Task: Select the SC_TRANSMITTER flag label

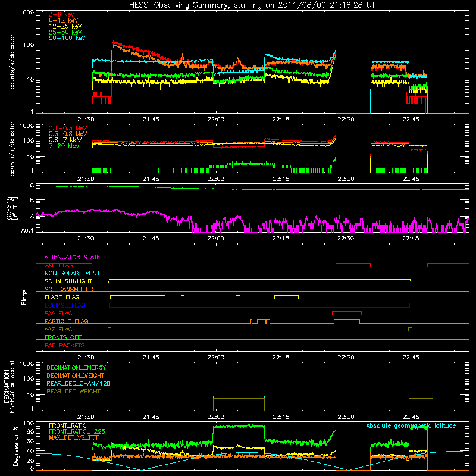Action: (68, 289)
